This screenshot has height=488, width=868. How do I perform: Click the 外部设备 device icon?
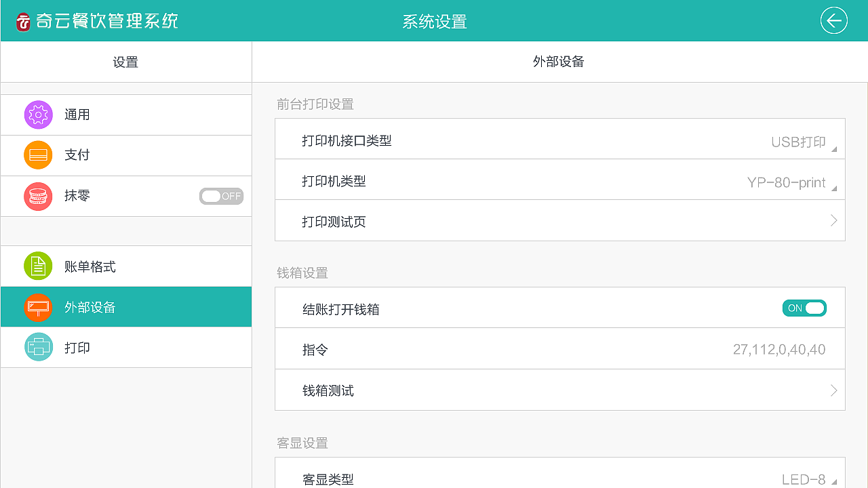pyautogui.click(x=38, y=307)
